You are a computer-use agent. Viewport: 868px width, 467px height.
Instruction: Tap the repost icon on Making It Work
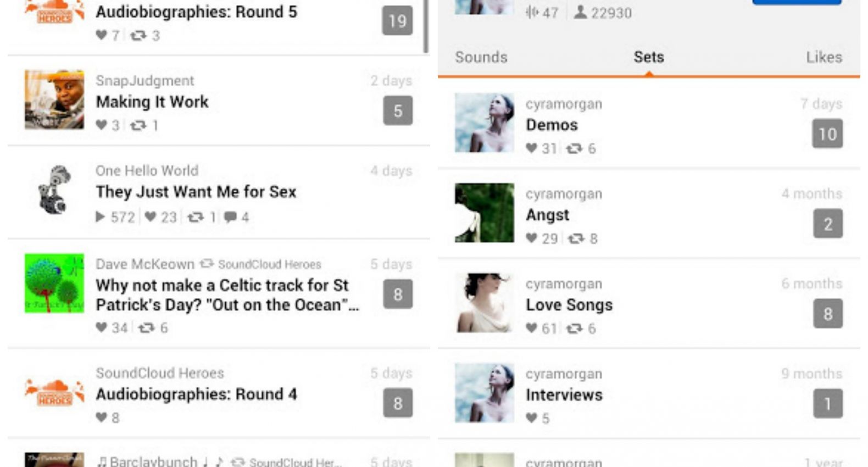(x=138, y=126)
